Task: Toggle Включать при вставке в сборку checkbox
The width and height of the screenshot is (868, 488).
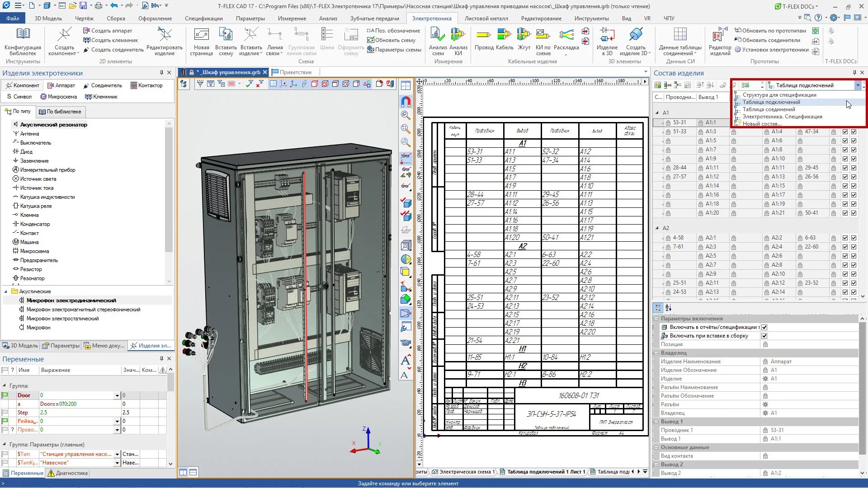Action: coord(764,336)
